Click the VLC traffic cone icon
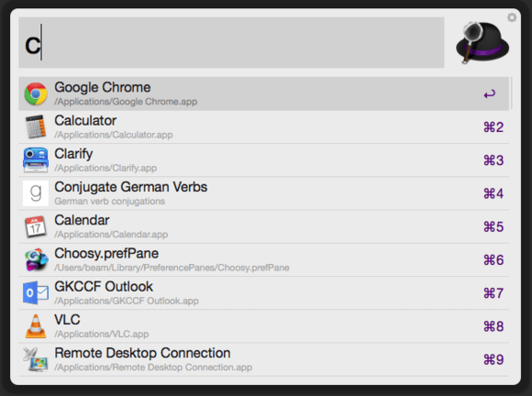Screen dimensions: 532x396 click(36, 326)
